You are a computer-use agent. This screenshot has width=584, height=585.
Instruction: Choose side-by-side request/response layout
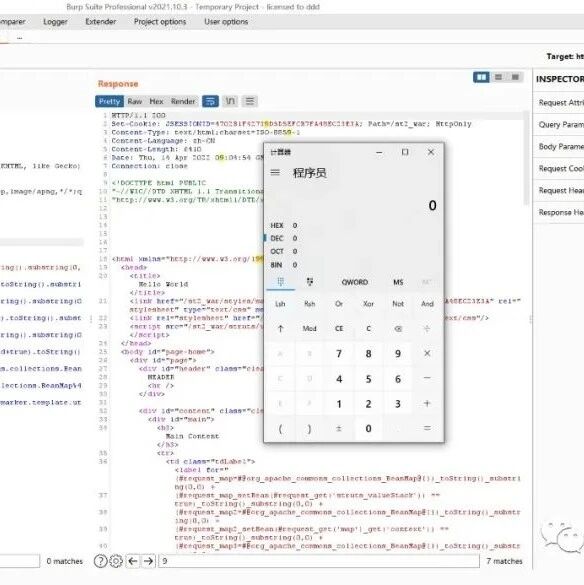click(481, 77)
